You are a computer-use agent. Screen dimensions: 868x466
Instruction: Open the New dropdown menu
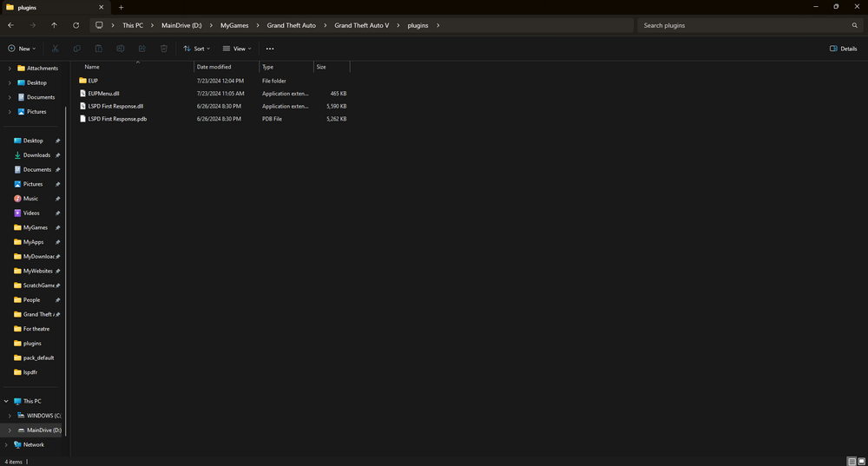(x=23, y=49)
